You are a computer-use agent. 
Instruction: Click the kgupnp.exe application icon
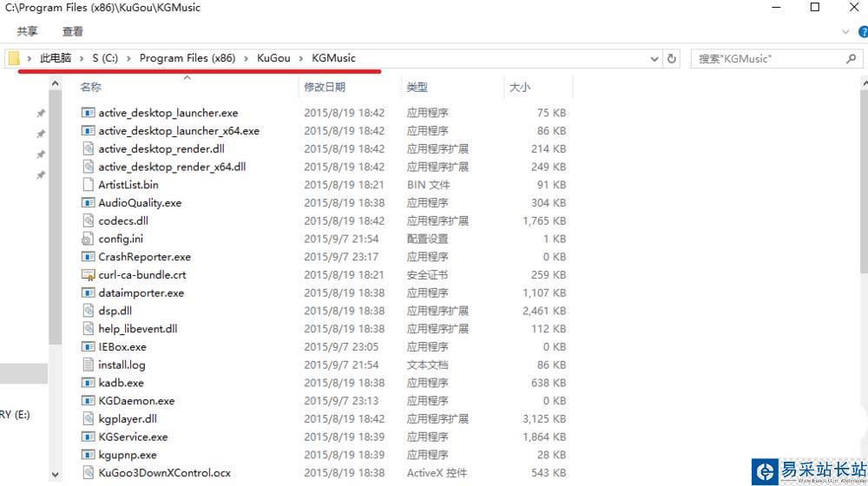coord(88,455)
